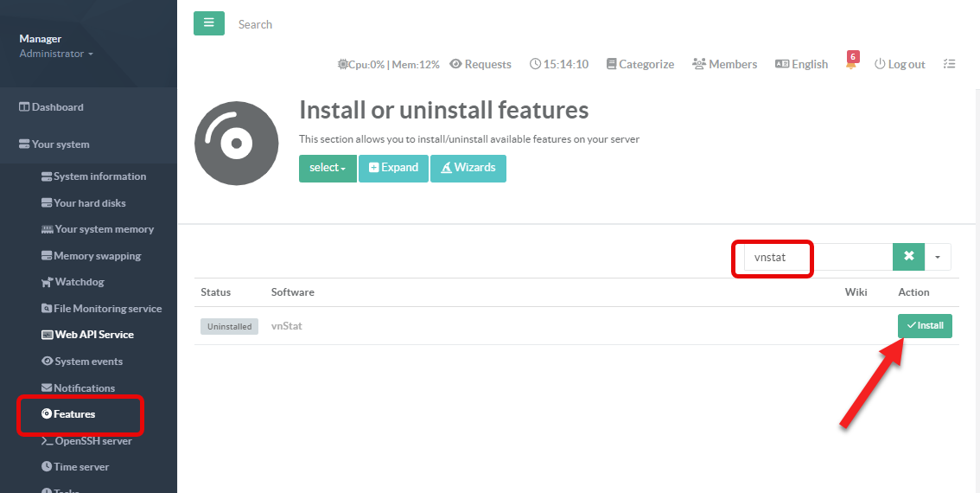Open the dropdown arrow beside search field

pyautogui.click(x=938, y=257)
